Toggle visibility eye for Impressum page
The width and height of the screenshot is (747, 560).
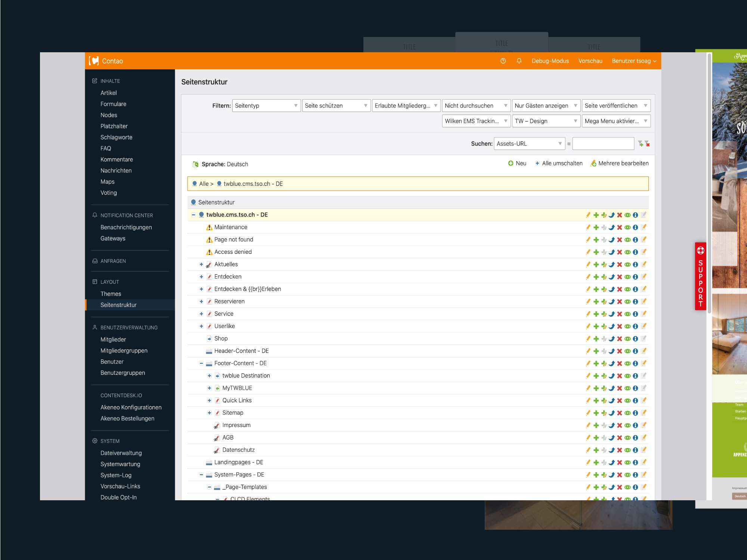point(627,425)
